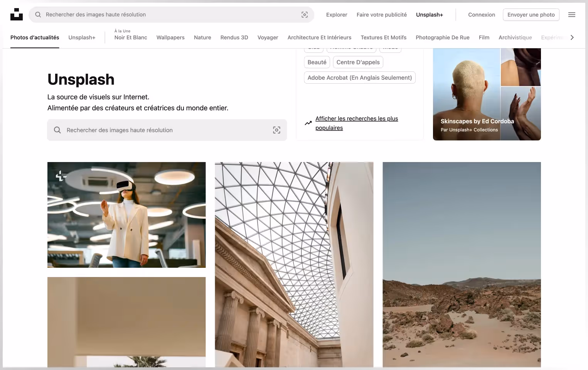Open the glass roof museum photo
Image resolution: width=588 pixels, height=370 pixels.
[294, 265]
